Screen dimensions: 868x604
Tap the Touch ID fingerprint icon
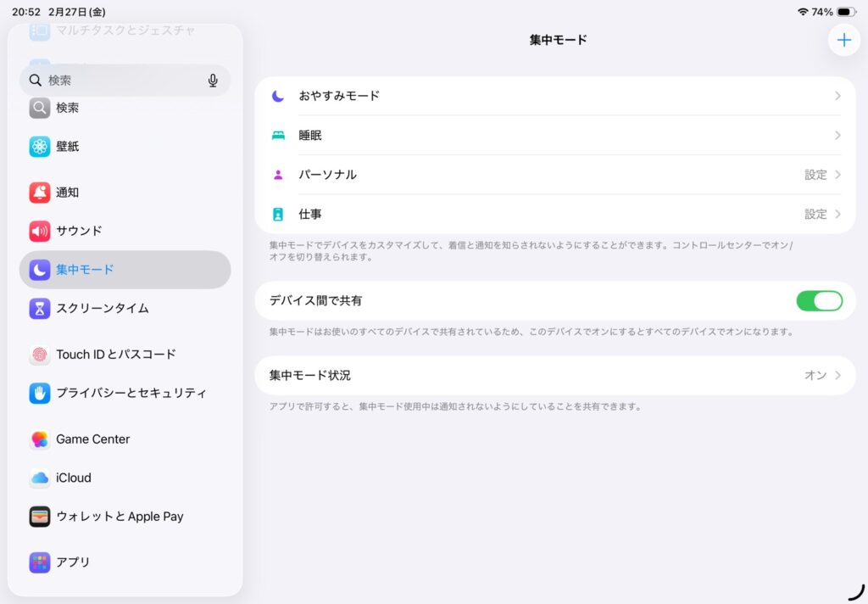point(40,355)
